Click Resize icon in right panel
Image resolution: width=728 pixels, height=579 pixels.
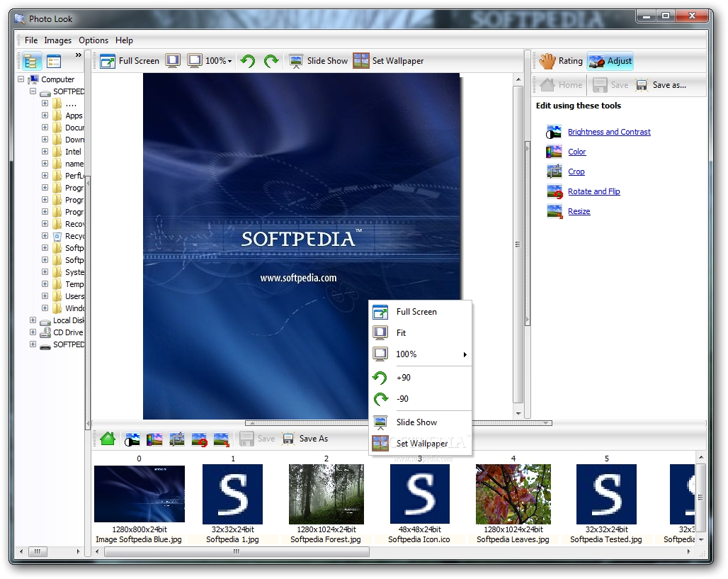[x=554, y=211]
